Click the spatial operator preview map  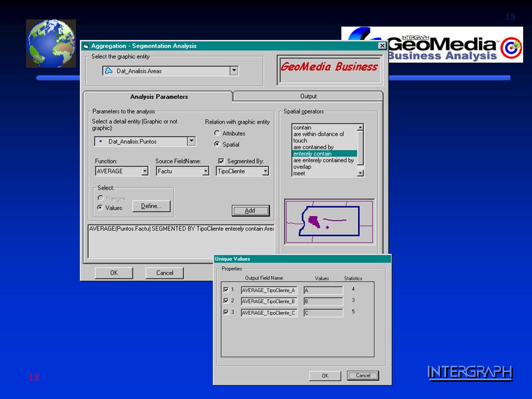[x=329, y=222]
